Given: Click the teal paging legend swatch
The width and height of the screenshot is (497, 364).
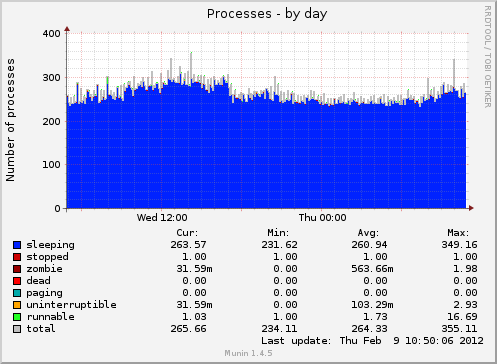Looking at the screenshot, I should pyautogui.click(x=17, y=293).
